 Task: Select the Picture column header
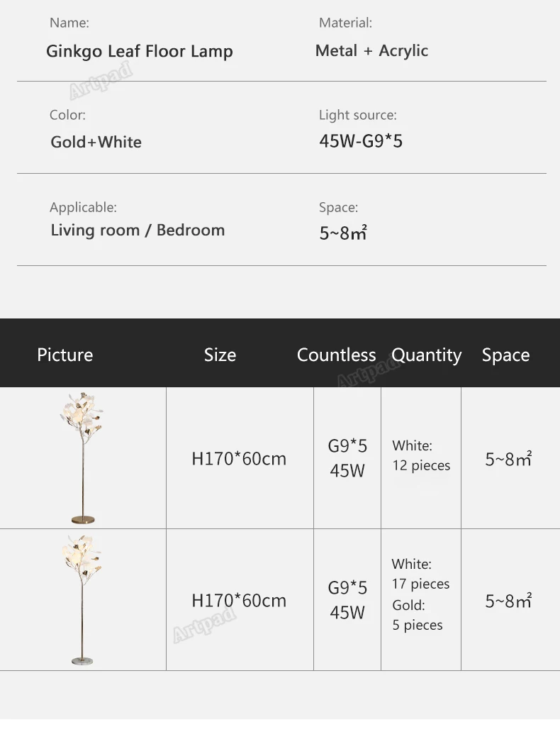65,355
